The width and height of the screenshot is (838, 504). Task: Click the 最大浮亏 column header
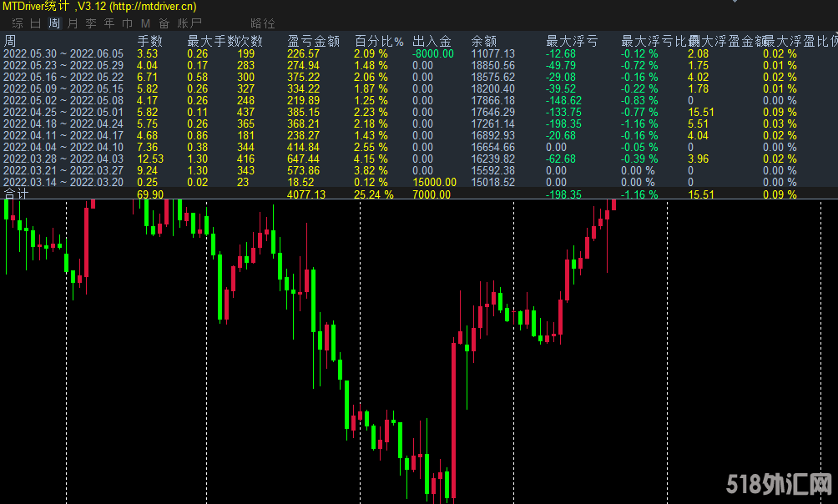coord(572,40)
